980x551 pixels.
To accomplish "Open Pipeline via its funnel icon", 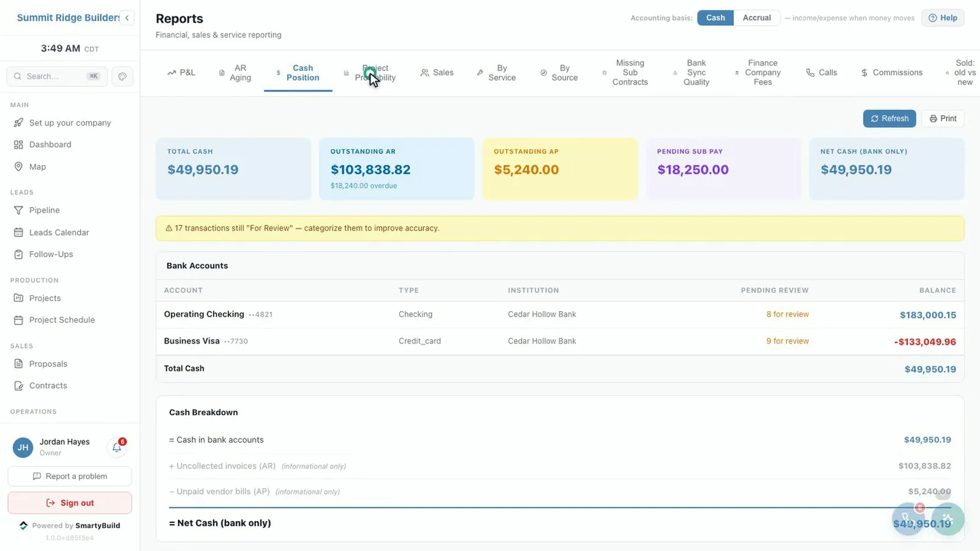I will tap(18, 211).
